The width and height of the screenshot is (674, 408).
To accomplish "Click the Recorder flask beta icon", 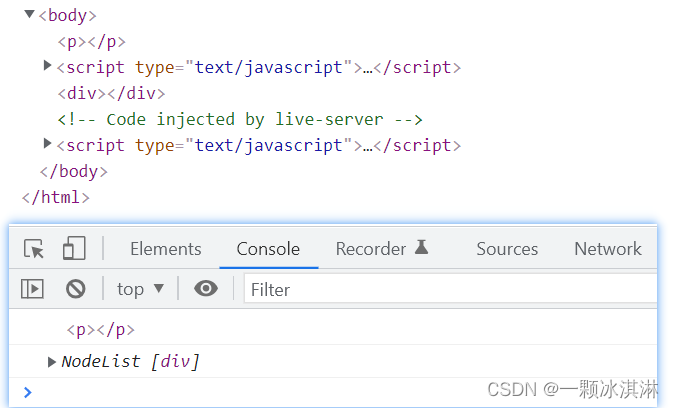I will [421, 247].
